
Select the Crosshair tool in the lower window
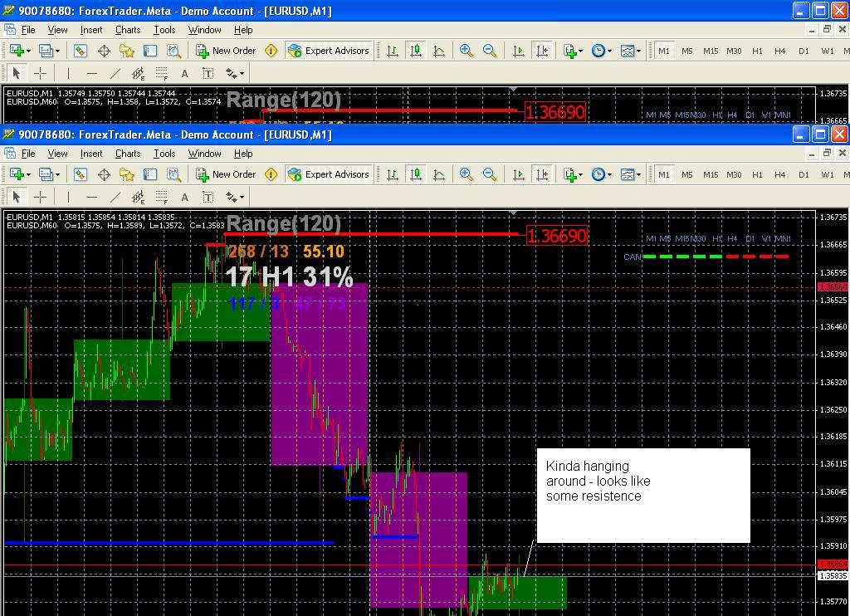pos(40,198)
